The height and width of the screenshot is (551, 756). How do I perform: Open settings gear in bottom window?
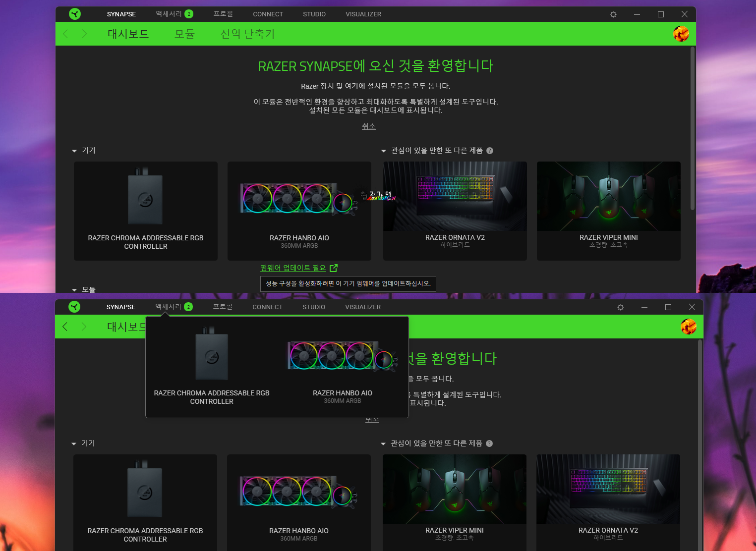[621, 307]
